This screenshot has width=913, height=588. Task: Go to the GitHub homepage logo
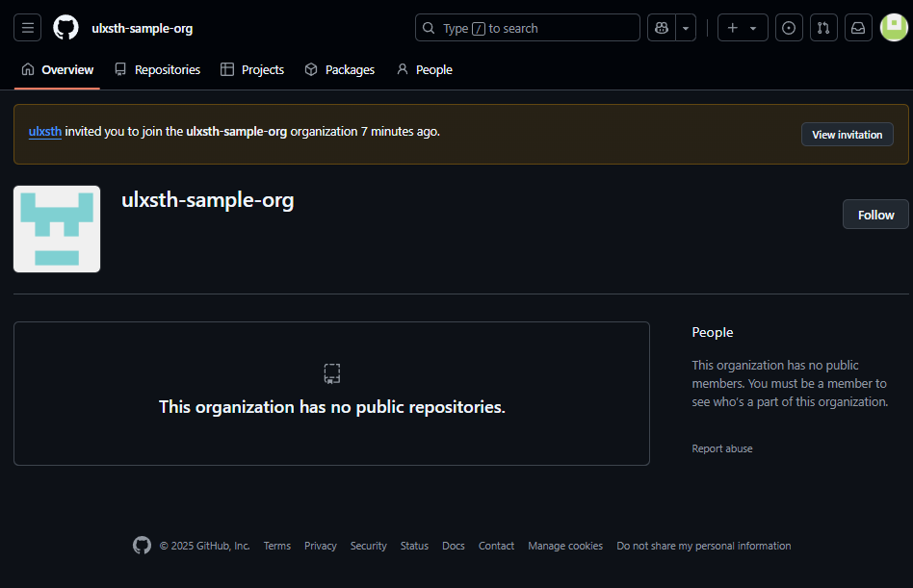pos(65,28)
